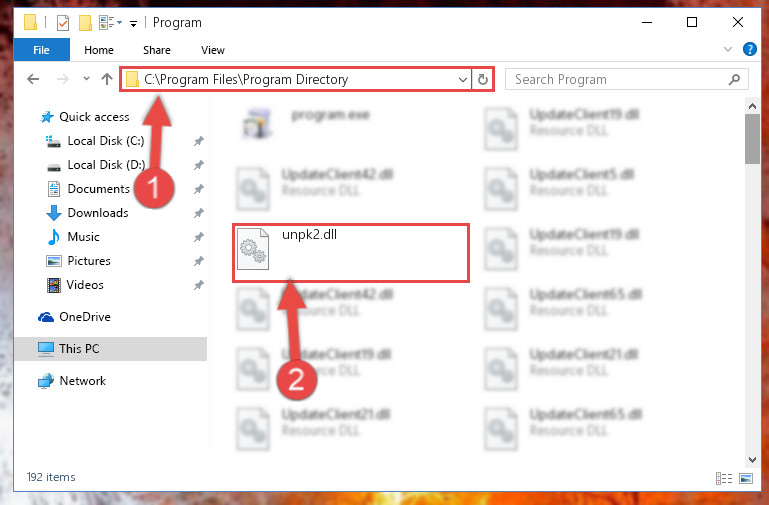
Task: Click the Search Program input field
Action: (619, 79)
